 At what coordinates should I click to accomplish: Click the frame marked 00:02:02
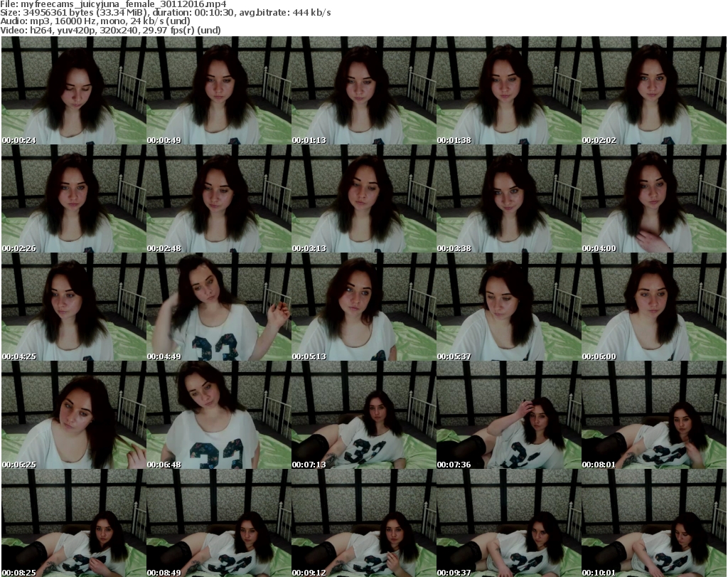[x=653, y=91]
